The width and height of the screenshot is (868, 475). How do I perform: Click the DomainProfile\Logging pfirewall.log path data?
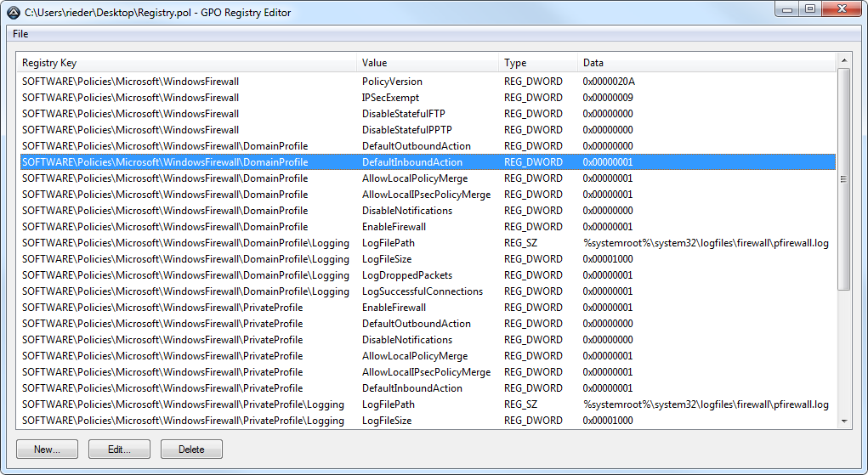(x=706, y=243)
